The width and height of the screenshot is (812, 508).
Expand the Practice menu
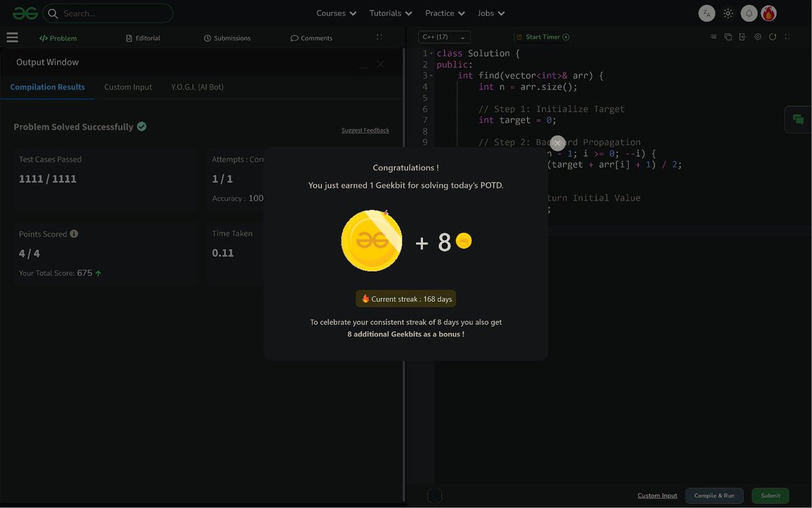click(445, 13)
